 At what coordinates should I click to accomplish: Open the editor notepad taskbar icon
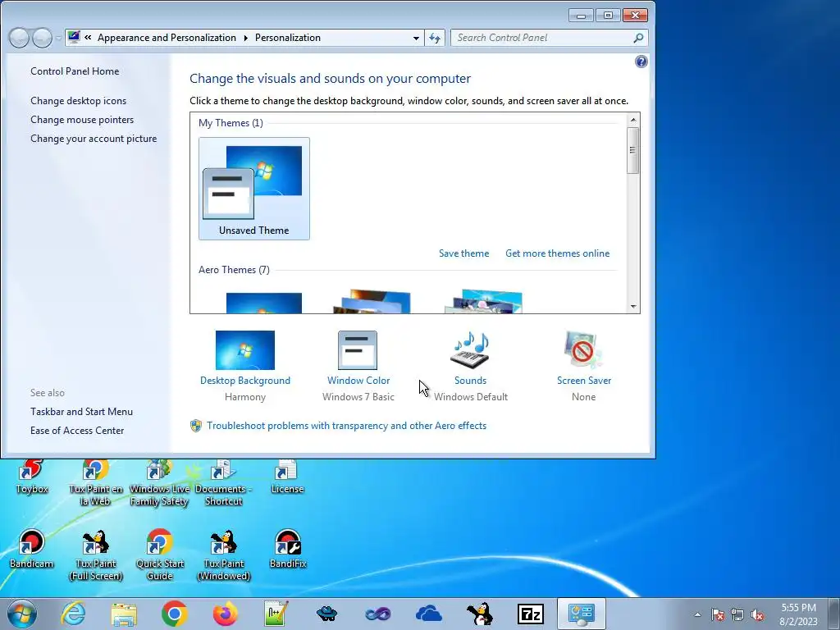coord(276,614)
